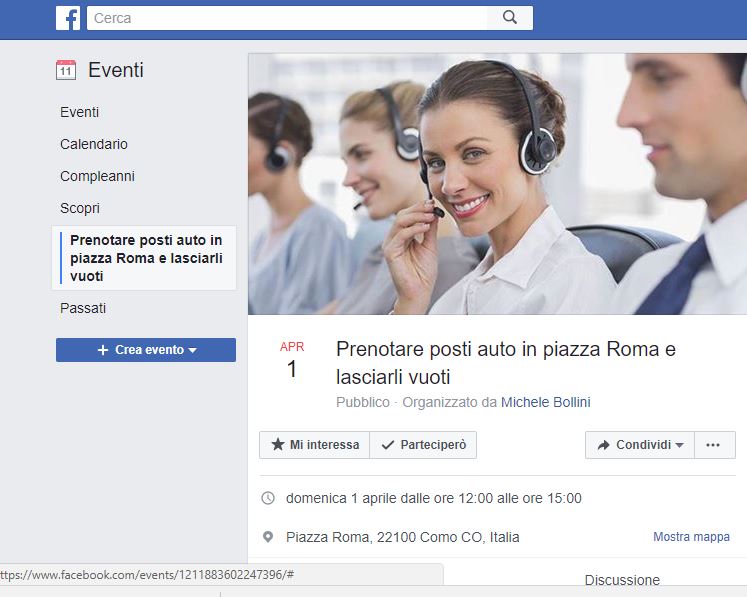Click the share arrow icon on Condividi
Image resolution: width=747 pixels, height=597 pixels.
[x=604, y=445]
